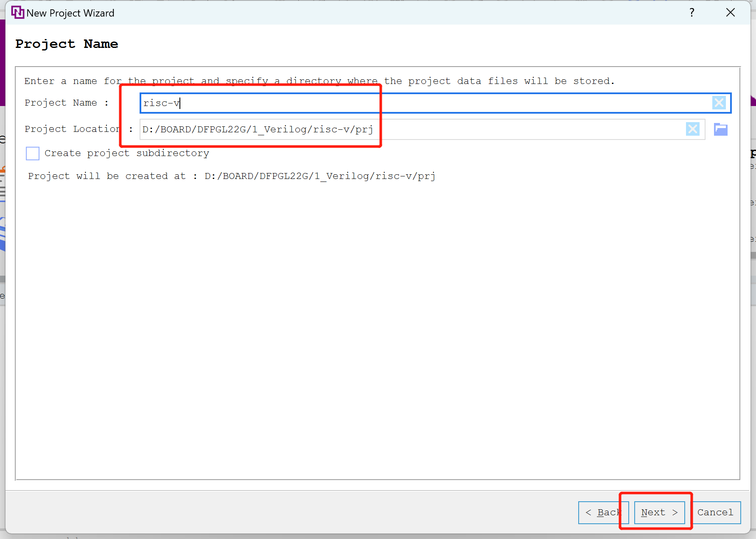The image size is (756, 539).
Task: Enable the Create project subdirectory checkbox
Action: pos(33,154)
